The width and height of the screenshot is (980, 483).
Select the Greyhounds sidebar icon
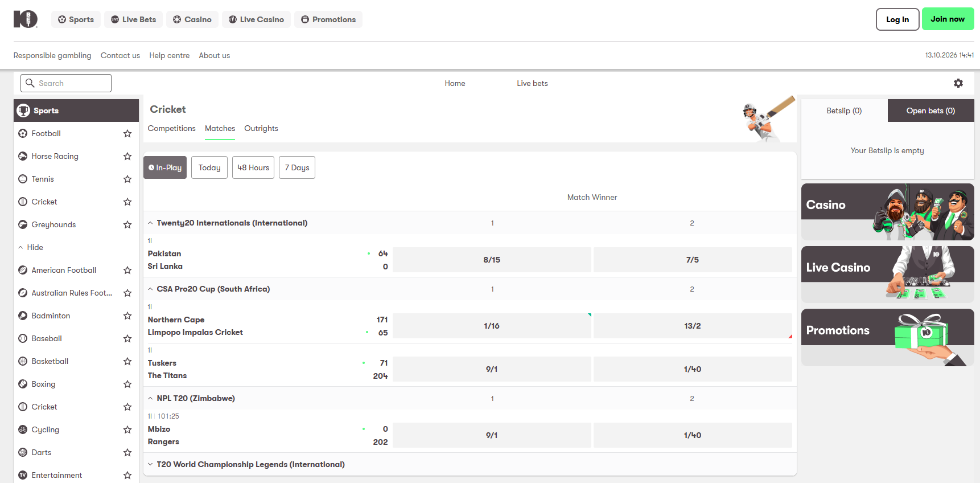23,224
